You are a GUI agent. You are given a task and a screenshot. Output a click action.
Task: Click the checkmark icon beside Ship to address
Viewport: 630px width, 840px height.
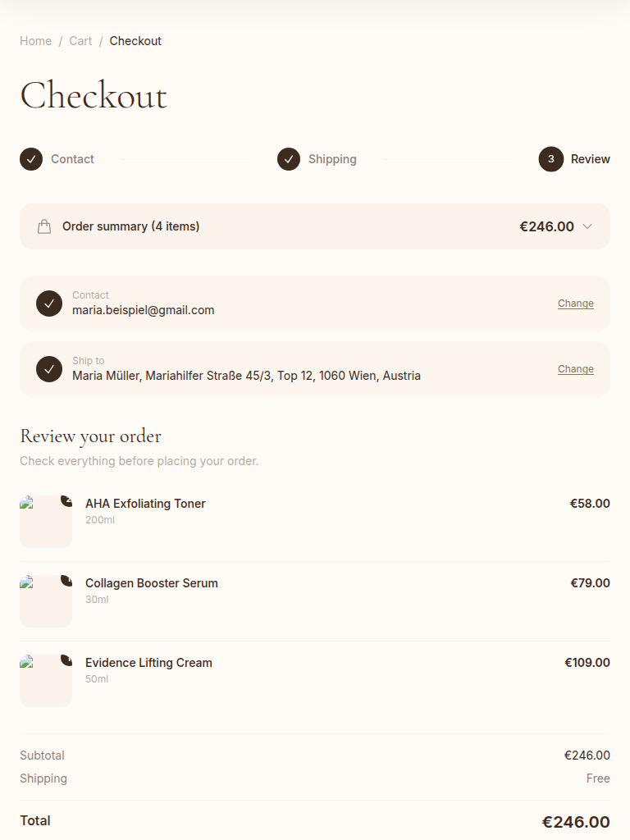[x=49, y=369]
